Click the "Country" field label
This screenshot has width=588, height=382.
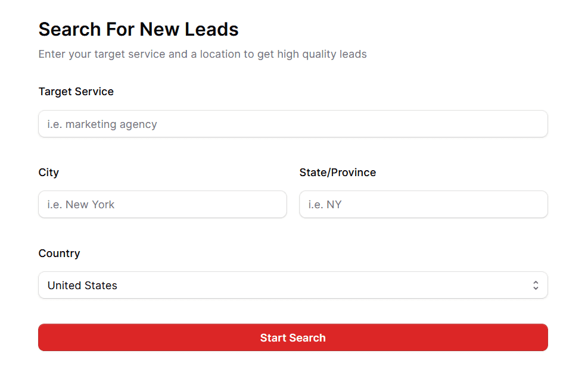pos(59,253)
